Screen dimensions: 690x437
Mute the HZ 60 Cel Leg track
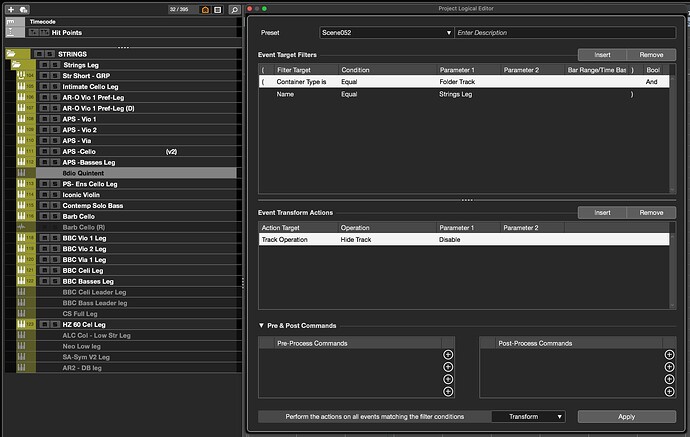tap(44, 324)
